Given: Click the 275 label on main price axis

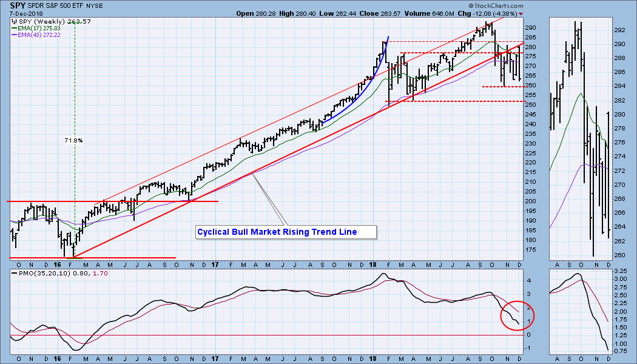Looking at the screenshot, I should coord(531,57).
